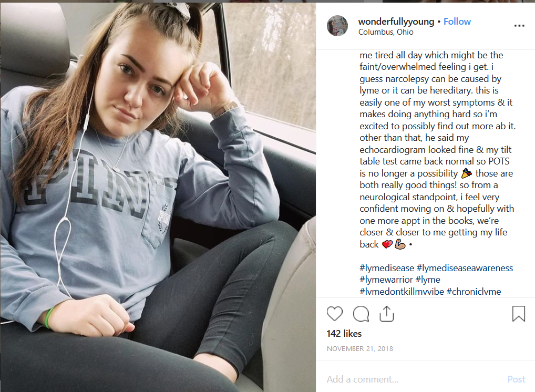Image resolution: width=535 pixels, height=392 pixels.
Task: Open the November 21, 2018 post timestamp
Action: click(x=360, y=349)
